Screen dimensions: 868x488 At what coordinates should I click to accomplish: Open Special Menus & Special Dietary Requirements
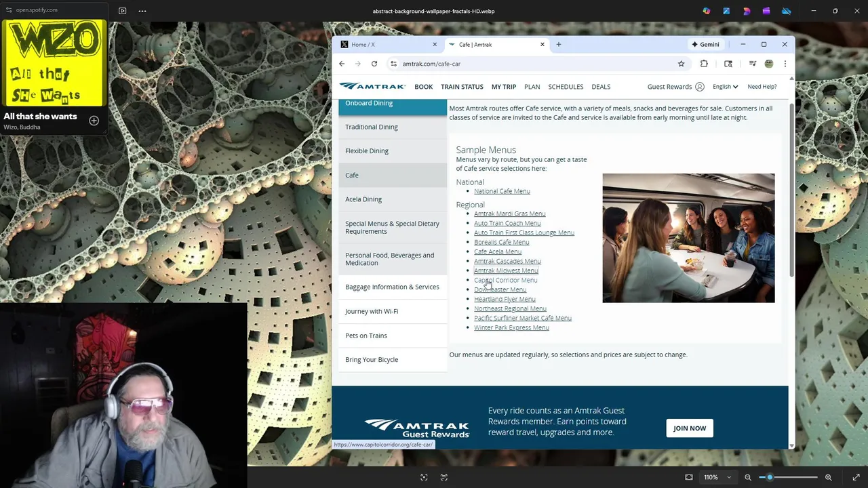(393, 227)
